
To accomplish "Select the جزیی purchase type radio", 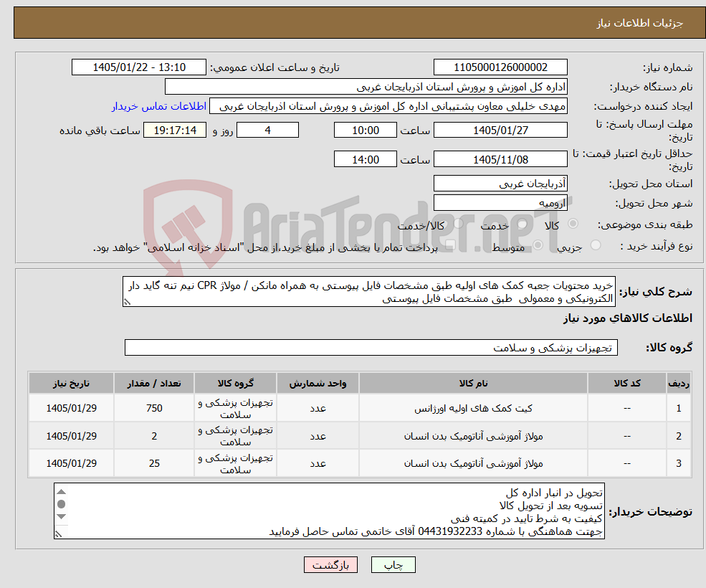I will [x=595, y=245].
